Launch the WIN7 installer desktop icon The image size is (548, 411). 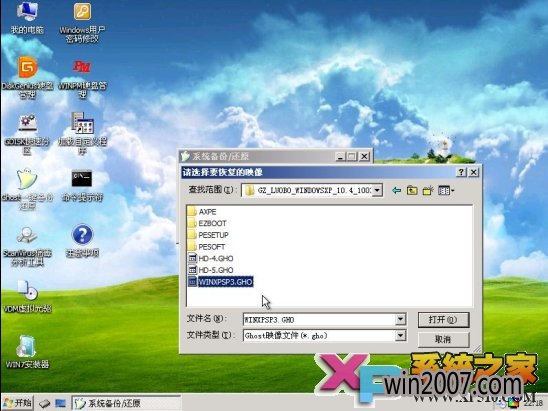[x=27, y=352]
